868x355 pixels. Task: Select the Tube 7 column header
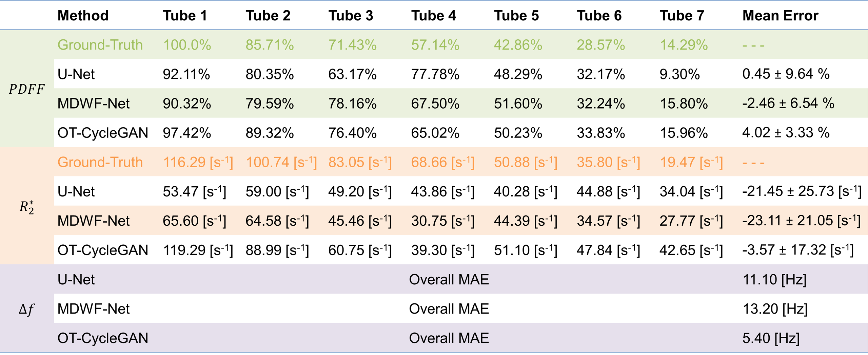click(x=682, y=16)
